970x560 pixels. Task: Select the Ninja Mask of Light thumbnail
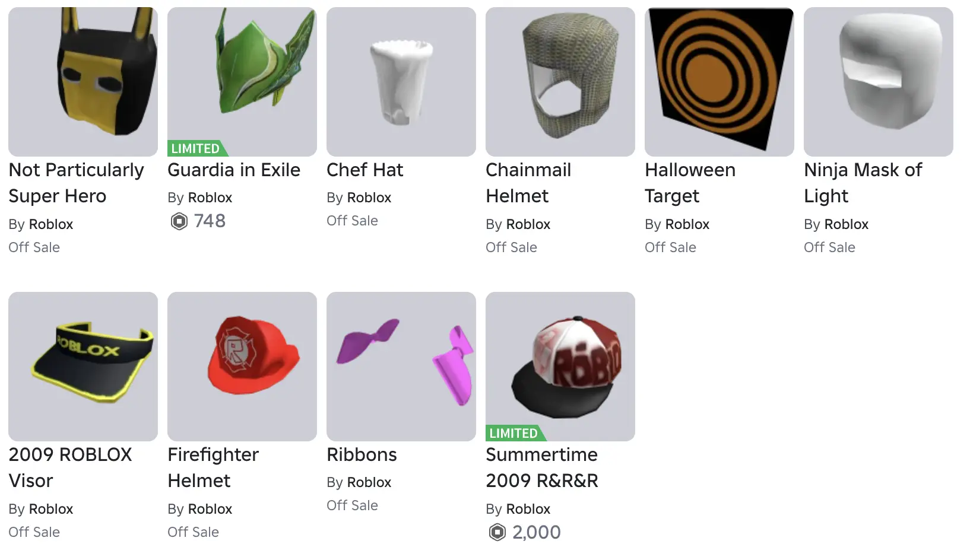(879, 82)
